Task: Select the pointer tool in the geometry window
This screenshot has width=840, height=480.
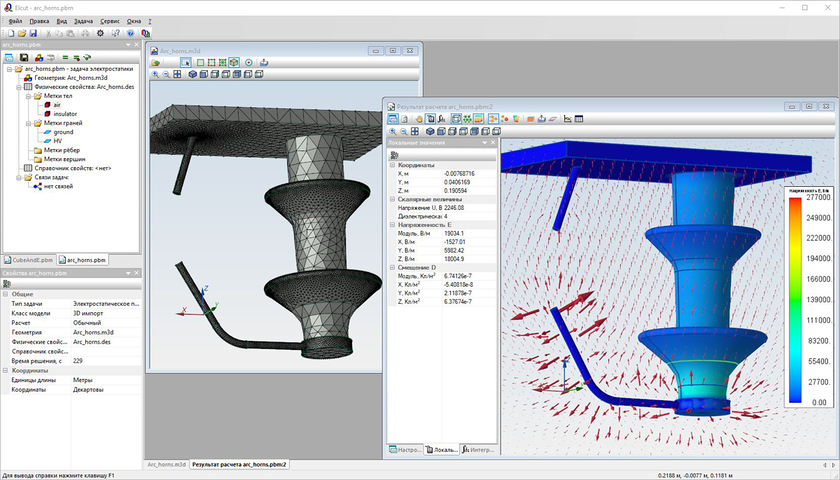Action: pyautogui.click(x=187, y=62)
